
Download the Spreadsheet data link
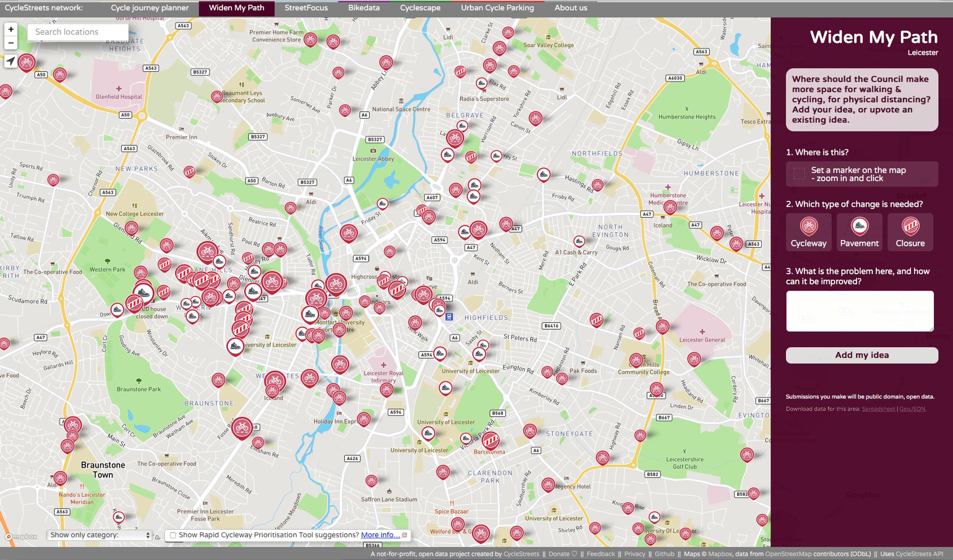coord(878,409)
